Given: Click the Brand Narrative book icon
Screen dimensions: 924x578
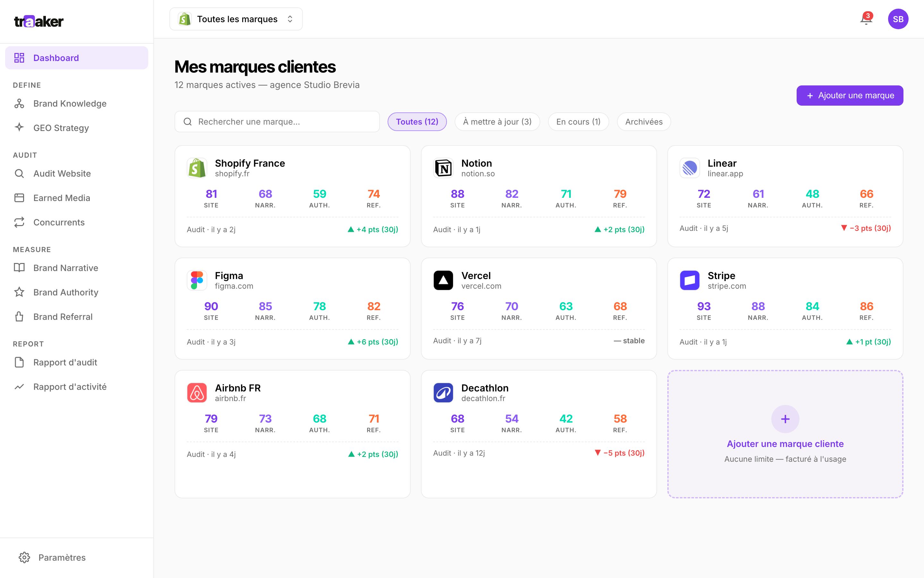Looking at the screenshot, I should coord(19,267).
